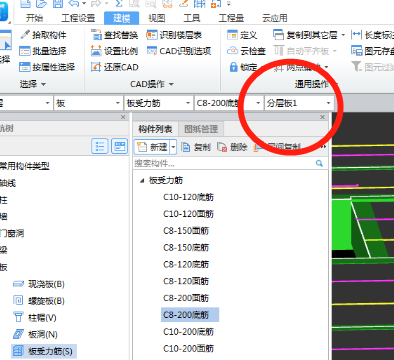Click the 新建 new component button
Viewport: 394px width, 360px height.
(152, 147)
